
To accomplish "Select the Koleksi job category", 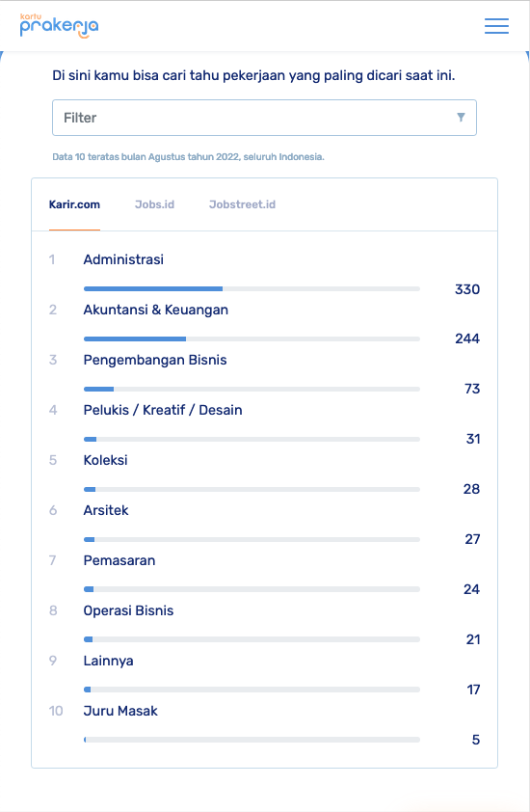I will [105, 460].
